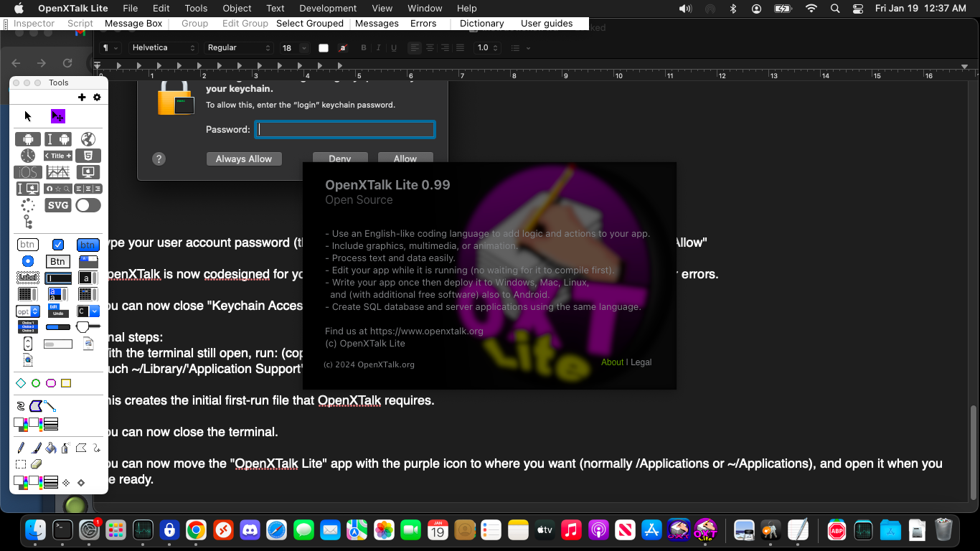Pick the Progress bar control

[58, 327]
